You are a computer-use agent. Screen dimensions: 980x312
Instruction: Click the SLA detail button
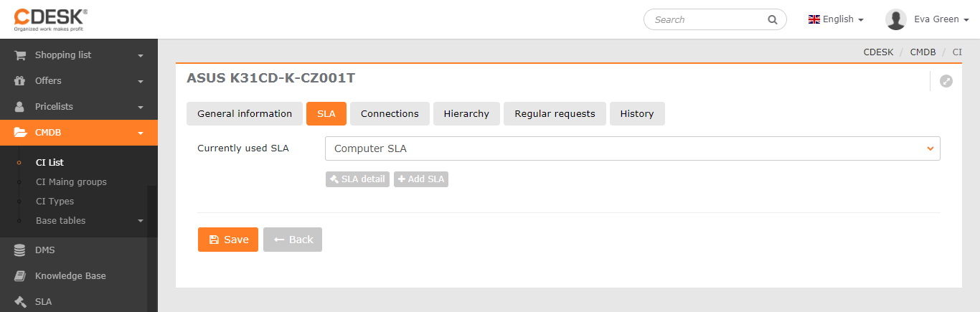tap(357, 179)
